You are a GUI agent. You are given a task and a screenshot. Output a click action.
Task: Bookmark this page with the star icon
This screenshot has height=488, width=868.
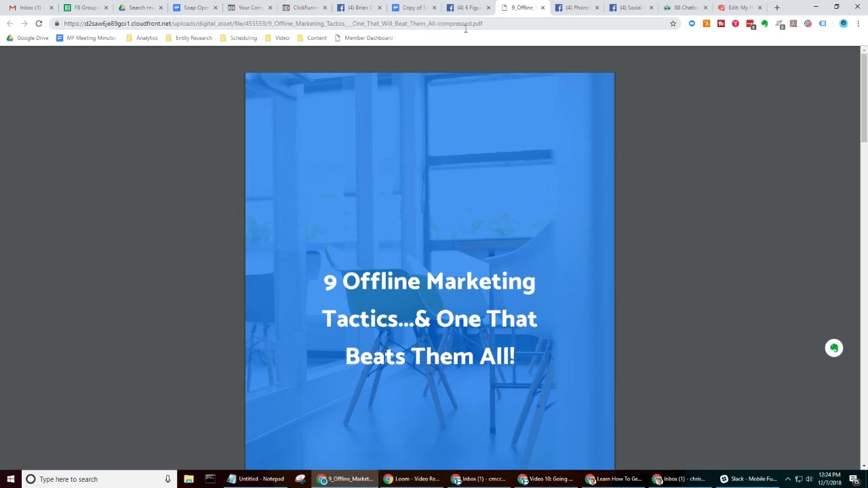coord(673,24)
